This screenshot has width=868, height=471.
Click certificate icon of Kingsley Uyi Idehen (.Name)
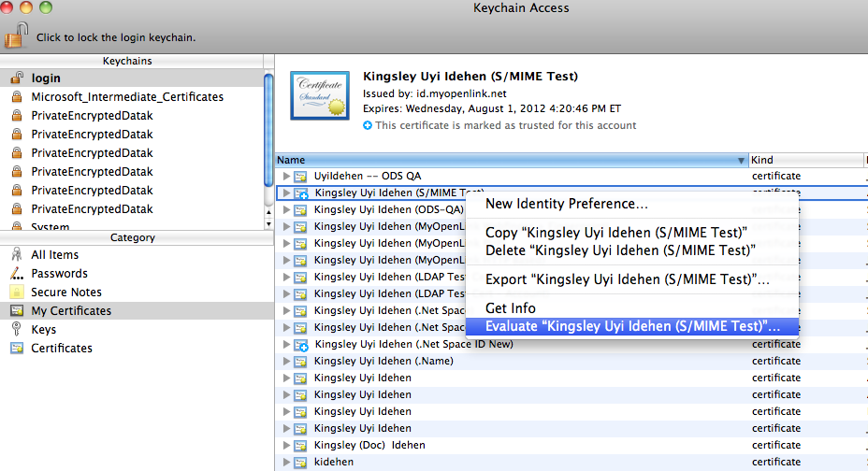300,362
